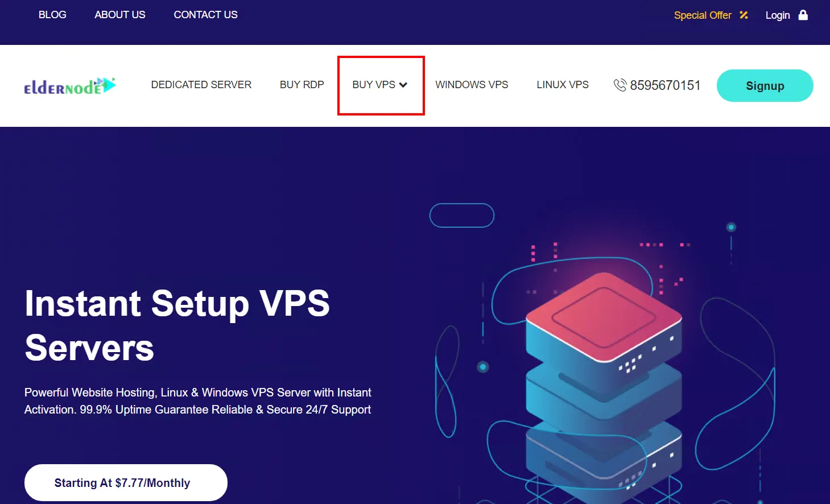Call the phone number 8595670151
Image resolution: width=830 pixels, height=504 pixels.
[x=665, y=85]
